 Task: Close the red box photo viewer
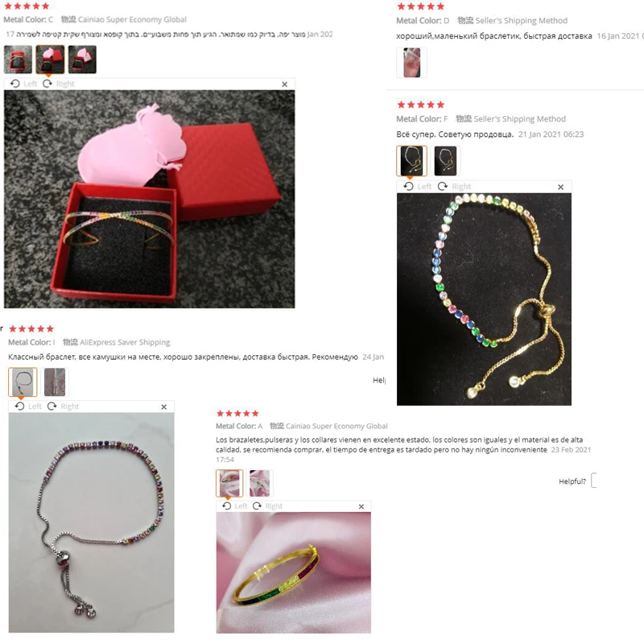point(285,85)
